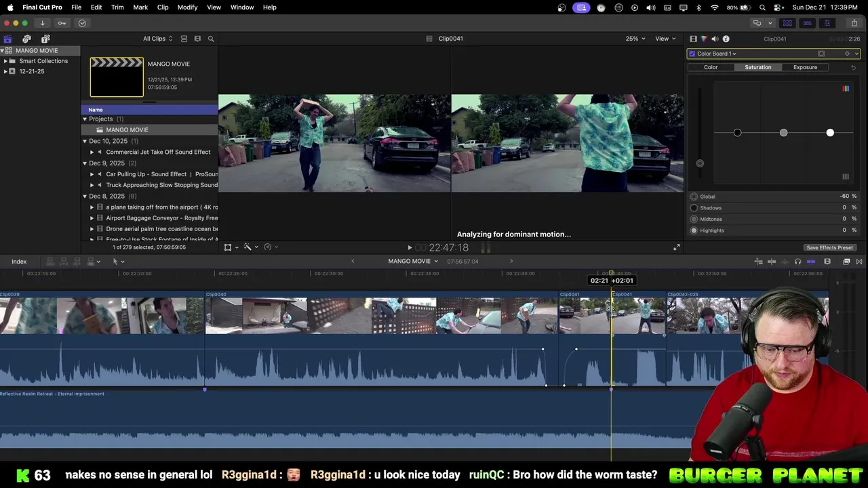Open the Photos and Audio sidebar
868x488 pixels.
tap(26, 39)
